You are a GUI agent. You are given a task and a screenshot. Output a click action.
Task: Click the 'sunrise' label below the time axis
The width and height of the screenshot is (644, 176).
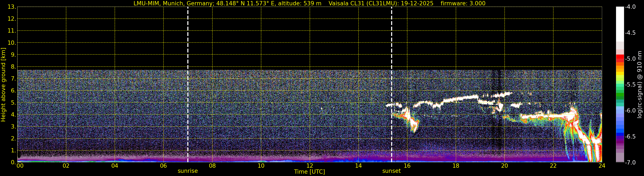tap(188, 171)
